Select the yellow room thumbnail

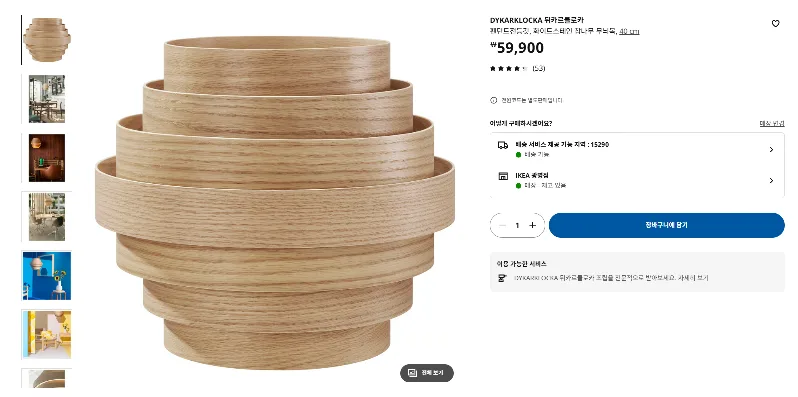click(47, 334)
